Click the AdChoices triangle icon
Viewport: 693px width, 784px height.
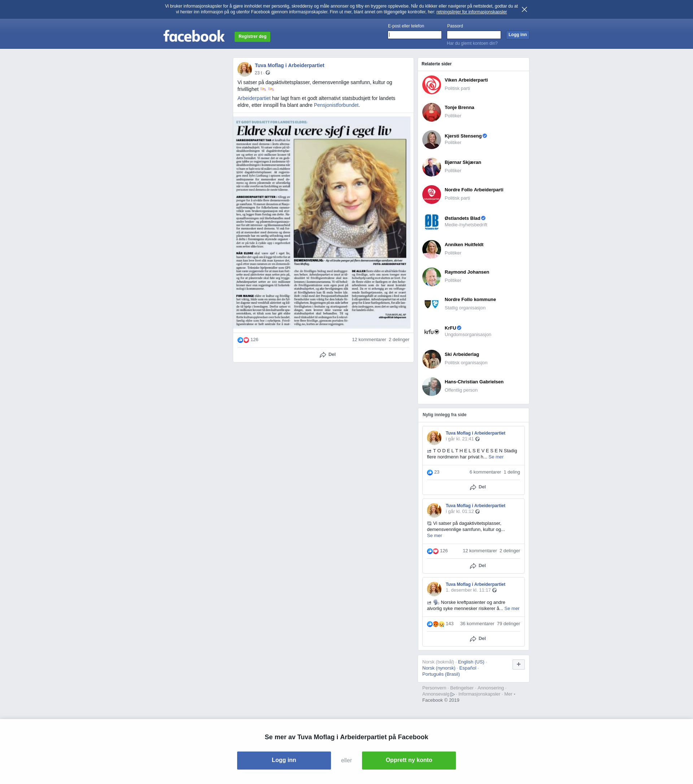pos(453,694)
